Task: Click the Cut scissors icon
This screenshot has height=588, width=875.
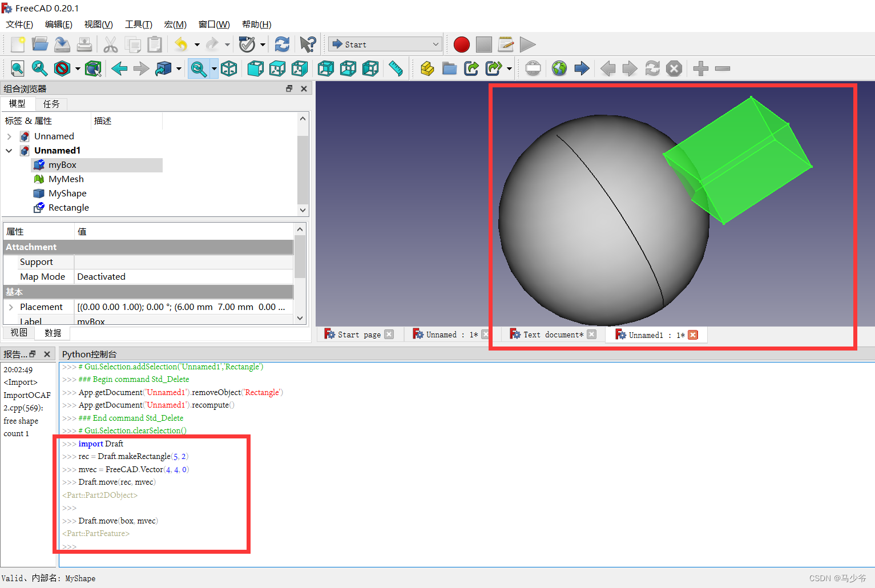Action: tap(110, 45)
